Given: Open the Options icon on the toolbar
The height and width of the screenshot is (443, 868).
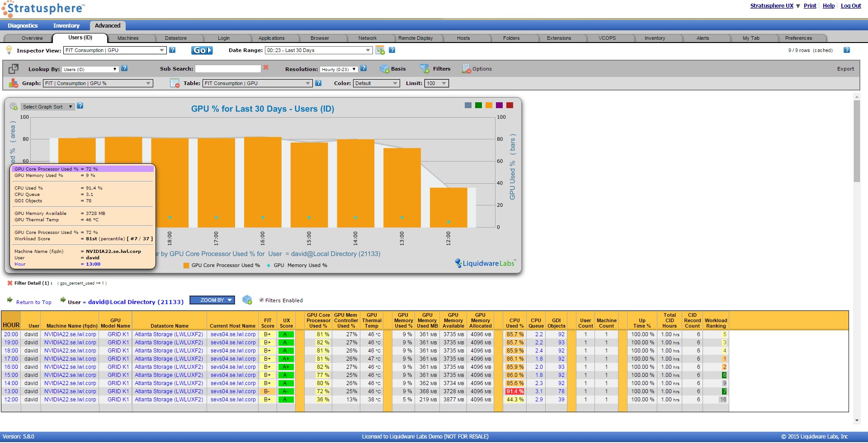Looking at the screenshot, I should (467, 69).
